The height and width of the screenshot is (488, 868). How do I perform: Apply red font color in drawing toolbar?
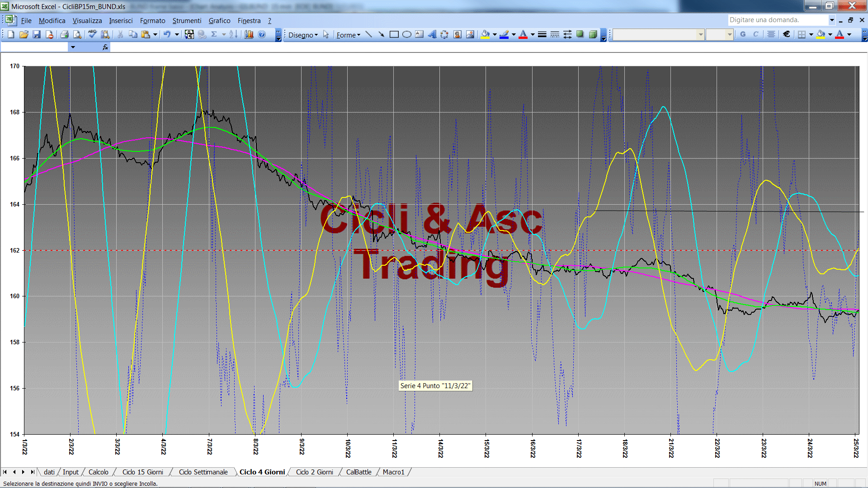523,35
